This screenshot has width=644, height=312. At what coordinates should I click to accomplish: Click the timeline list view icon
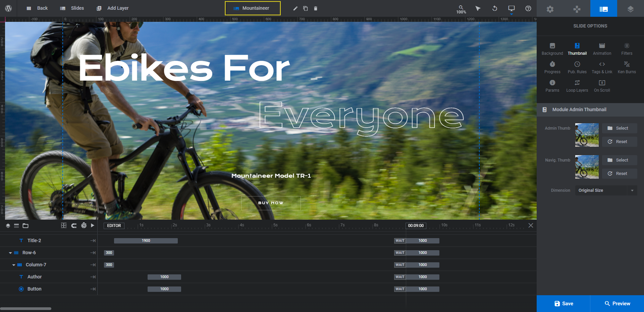tap(16, 226)
